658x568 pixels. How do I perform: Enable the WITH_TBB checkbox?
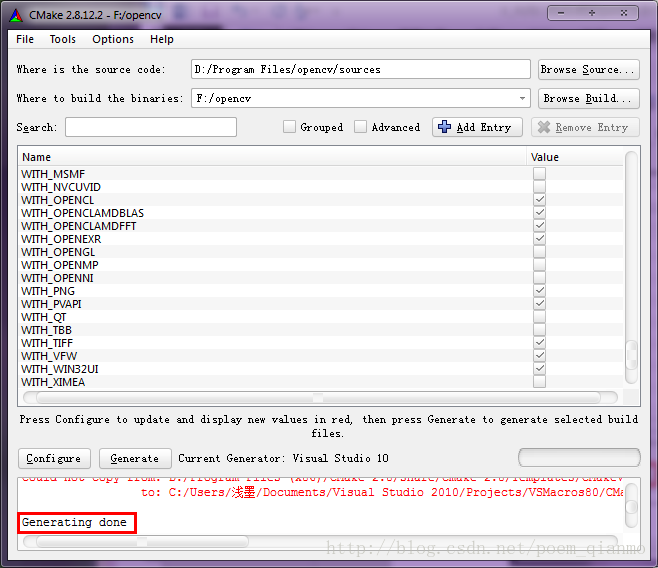[539, 329]
